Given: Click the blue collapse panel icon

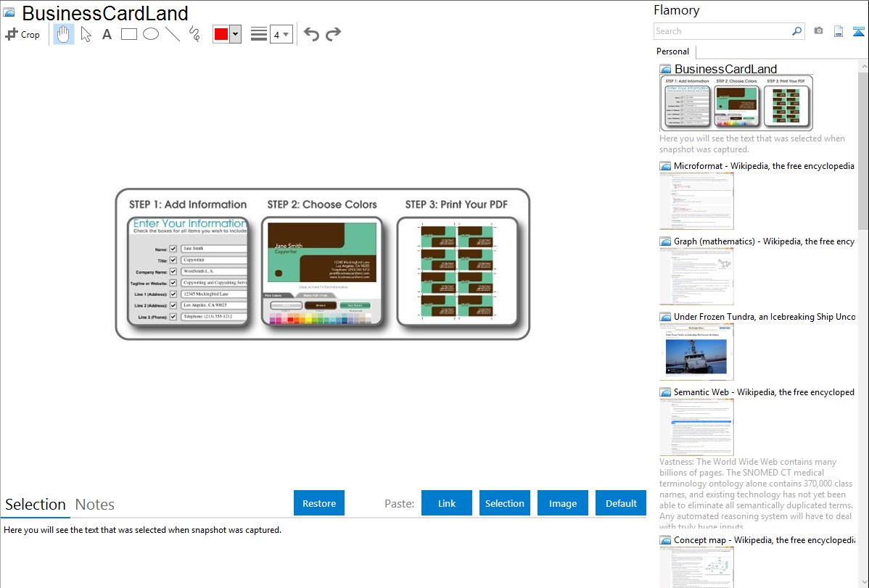Looking at the screenshot, I should coord(858,31).
